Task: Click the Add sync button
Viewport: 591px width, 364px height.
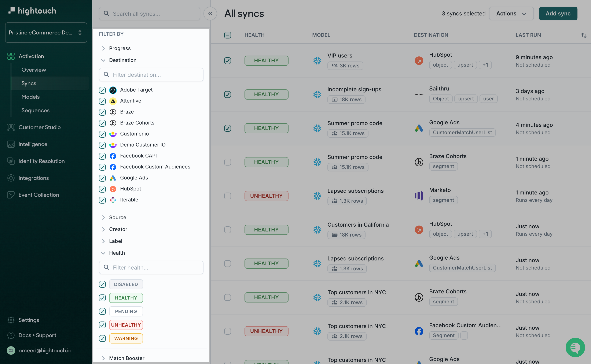Action: click(558, 14)
